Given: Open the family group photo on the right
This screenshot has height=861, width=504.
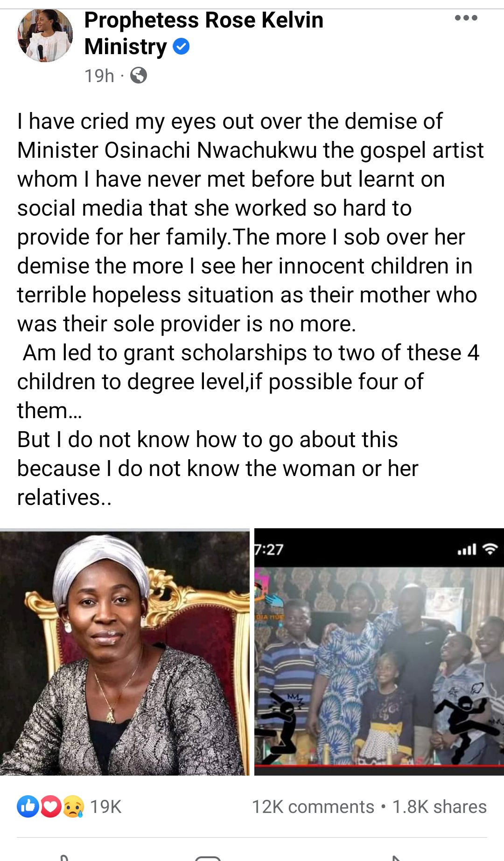Looking at the screenshot, I should [379, 652].
